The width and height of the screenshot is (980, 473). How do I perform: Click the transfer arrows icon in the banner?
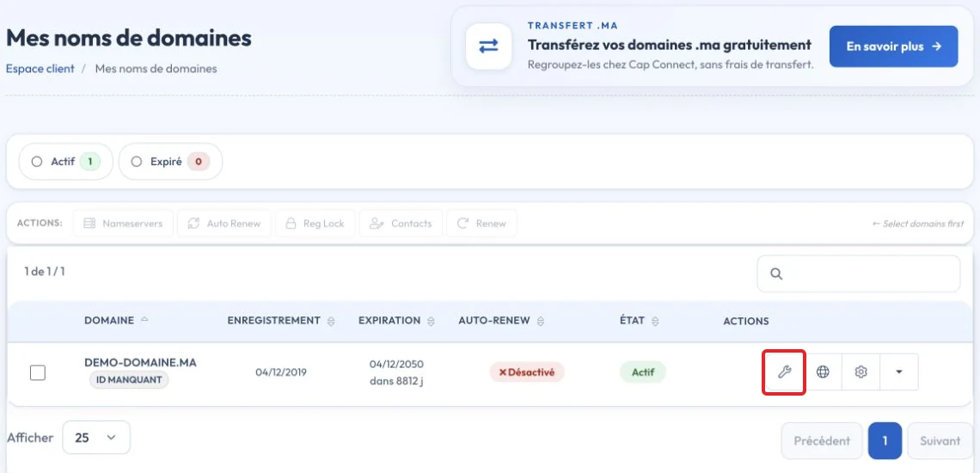[488, 46]
